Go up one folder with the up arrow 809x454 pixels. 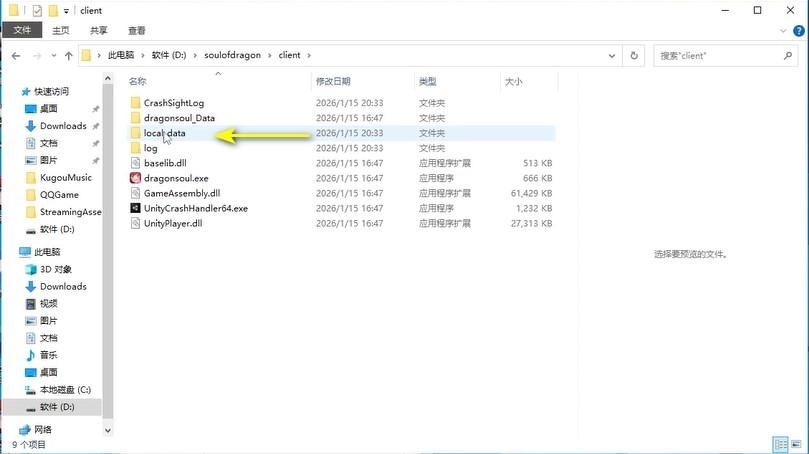[x=68, y=56]
